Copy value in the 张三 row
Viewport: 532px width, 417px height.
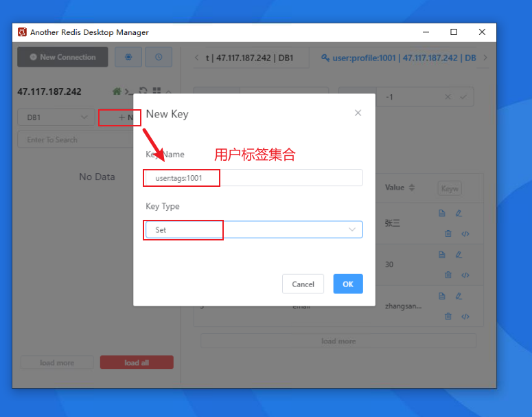click(442, 213)
